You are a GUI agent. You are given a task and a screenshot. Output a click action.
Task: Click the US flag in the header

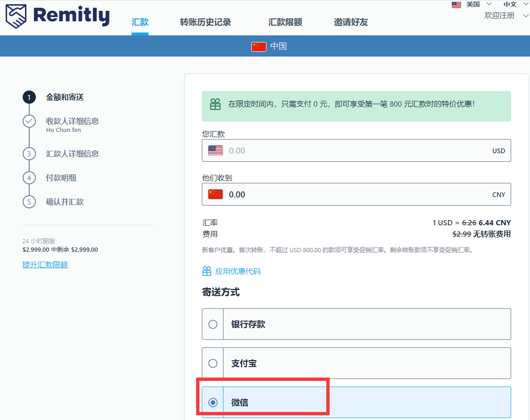coord(456,5)
